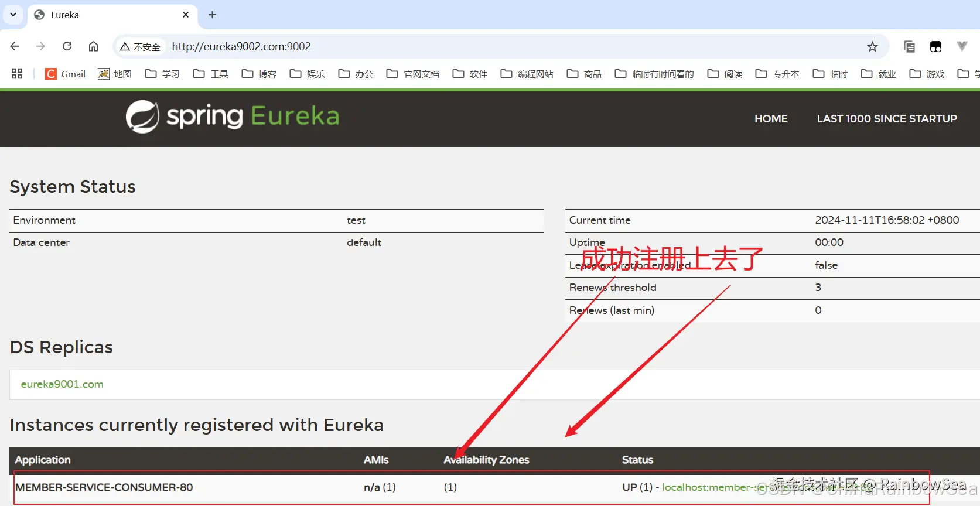The width and height of the screenshot is (980, 506).
Task: Go back to previous page
Action: [15, 46]
